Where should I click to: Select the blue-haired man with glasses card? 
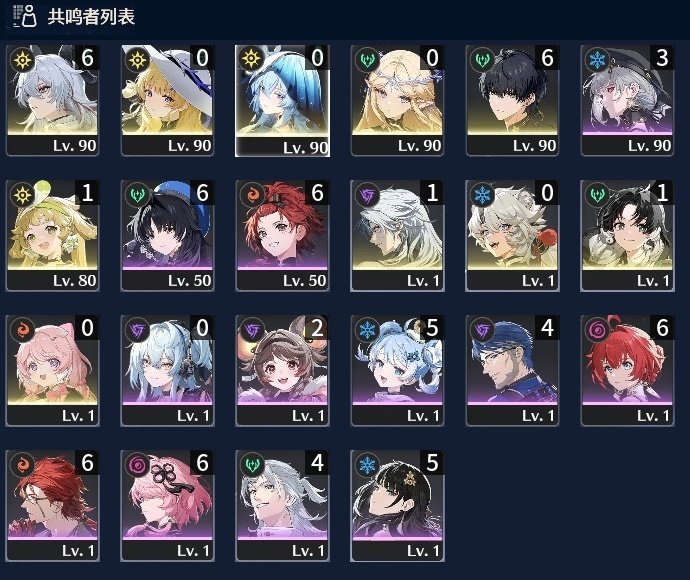click(x=512, y=371)
